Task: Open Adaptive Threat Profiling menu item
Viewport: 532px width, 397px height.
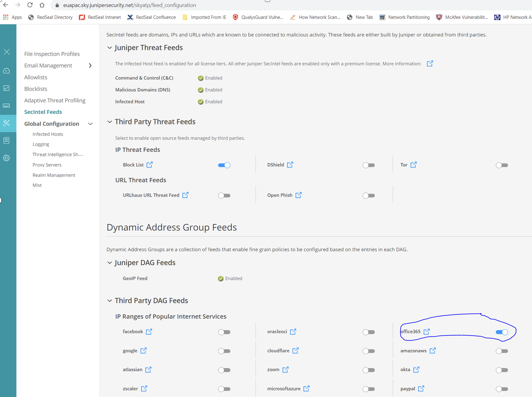Action: pyautogui.click(x=55, y=100)
